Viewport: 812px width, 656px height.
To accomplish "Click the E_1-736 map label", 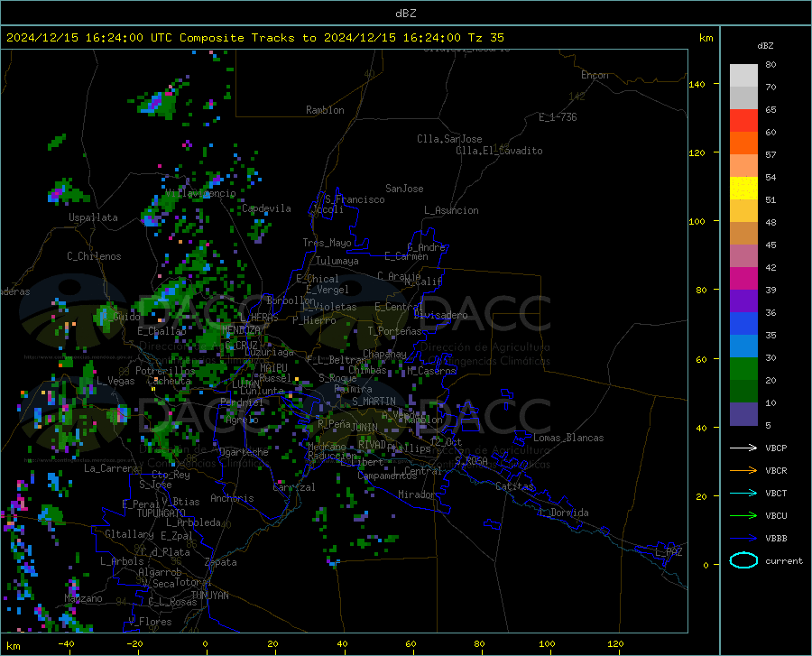I will pos(558,117).
